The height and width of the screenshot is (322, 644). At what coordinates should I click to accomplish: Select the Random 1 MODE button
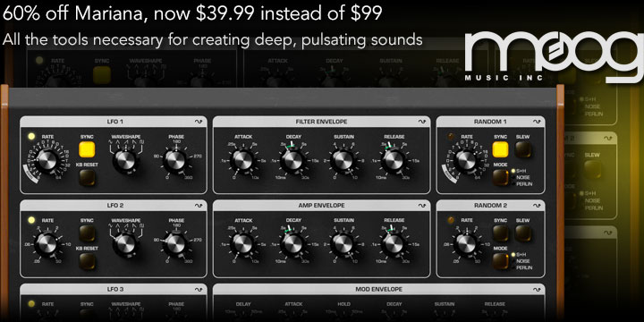pyautogui.click(x=501, y=177)
